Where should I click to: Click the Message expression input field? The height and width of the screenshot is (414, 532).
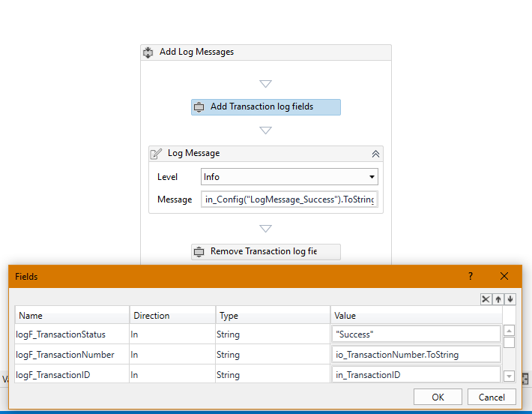tap(289, 199)
